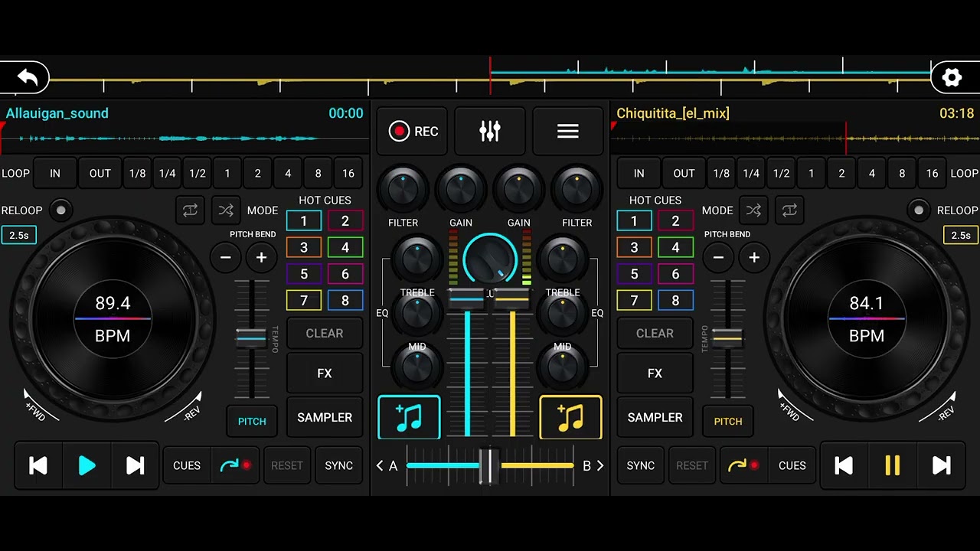The width and height of the screenshot is (980, 551).
Task: Increase deck B pitch bend with plus
Action: pyautogui.click(x=754, y=258)
